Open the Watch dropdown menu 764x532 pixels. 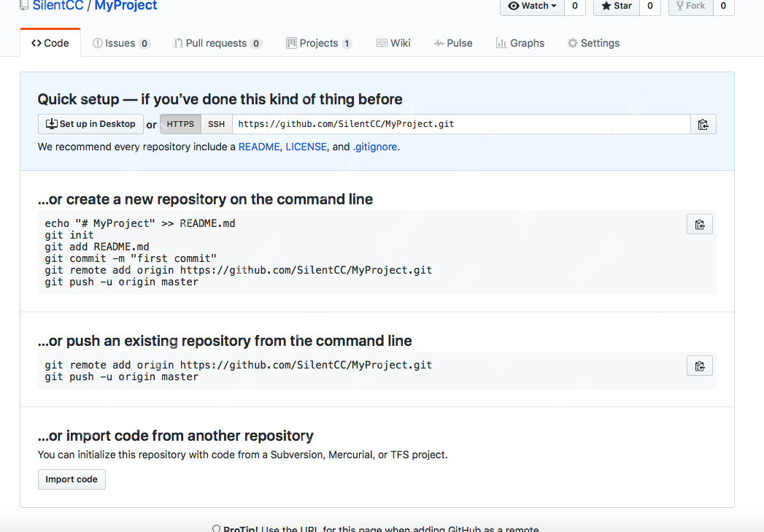pos(532,6)
